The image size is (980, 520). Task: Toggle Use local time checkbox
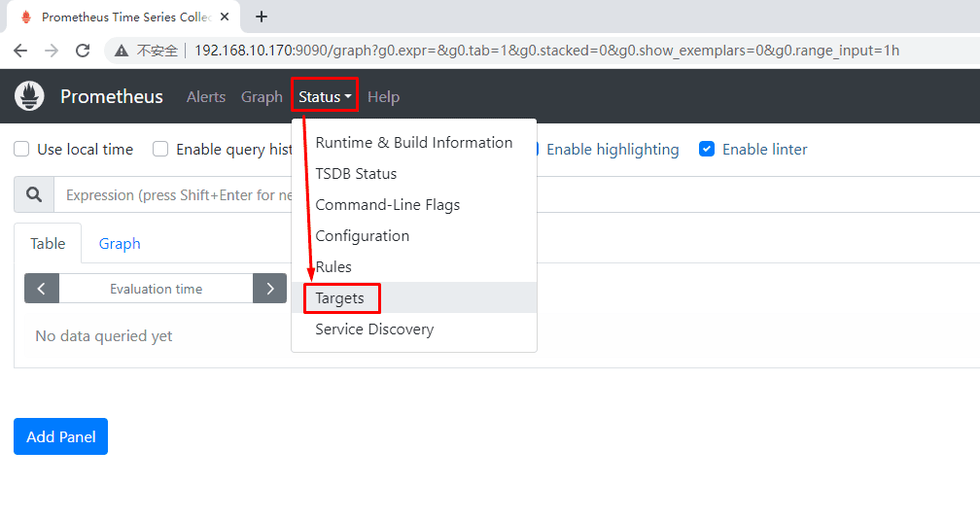click(x=21, y=149)
